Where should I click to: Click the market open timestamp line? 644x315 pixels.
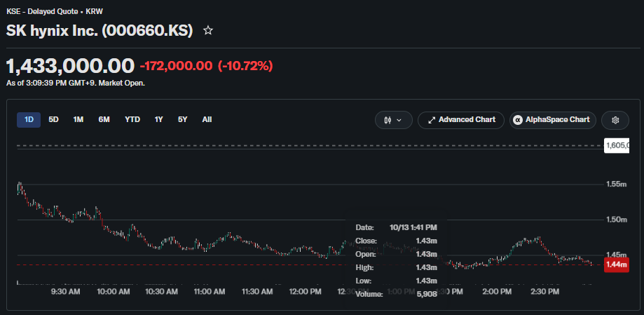pyautogui.click(x=76, y=83)
